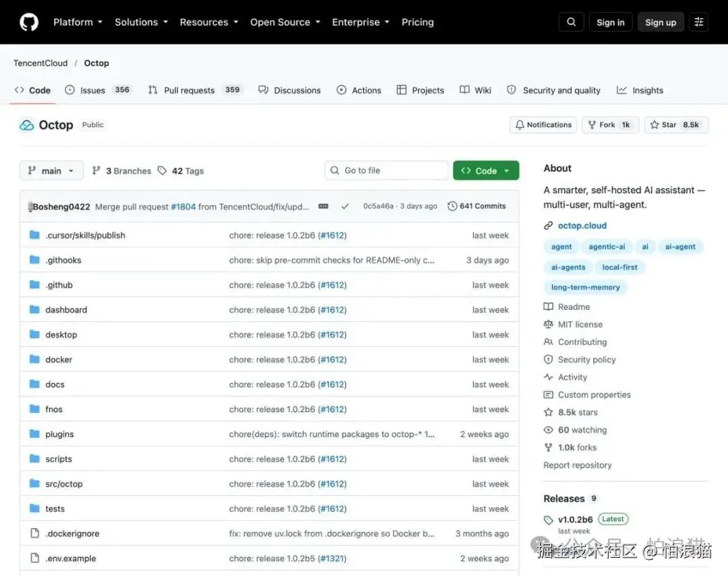728x576 pixels.
Task: Fork the Octop repository
Action: [610, 125]
